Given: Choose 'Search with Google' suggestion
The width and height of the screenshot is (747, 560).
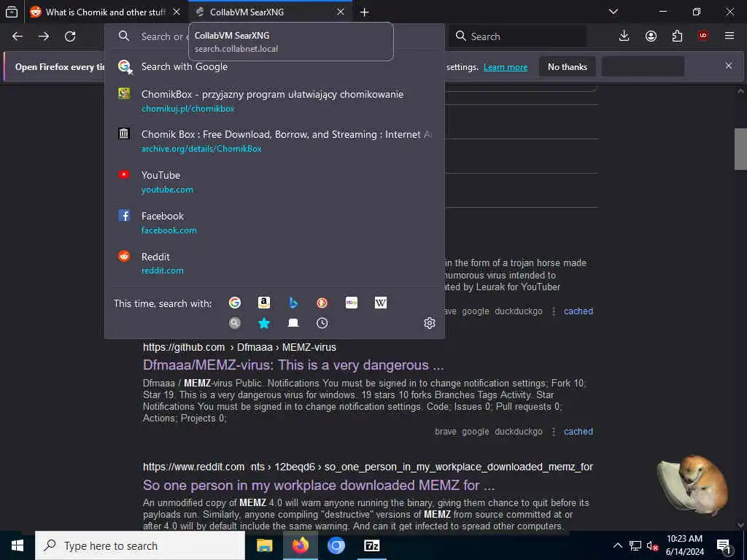Looking at the screenshot, I should tap(274, 66).
